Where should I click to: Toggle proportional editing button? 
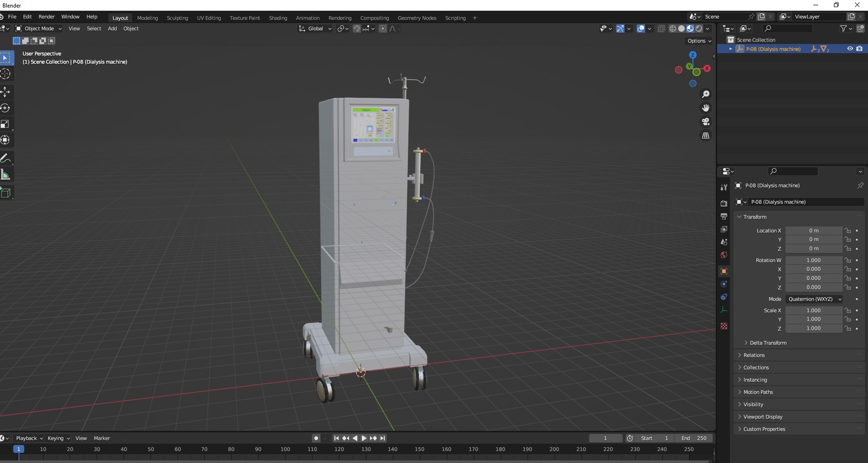[x=383, y=28]
